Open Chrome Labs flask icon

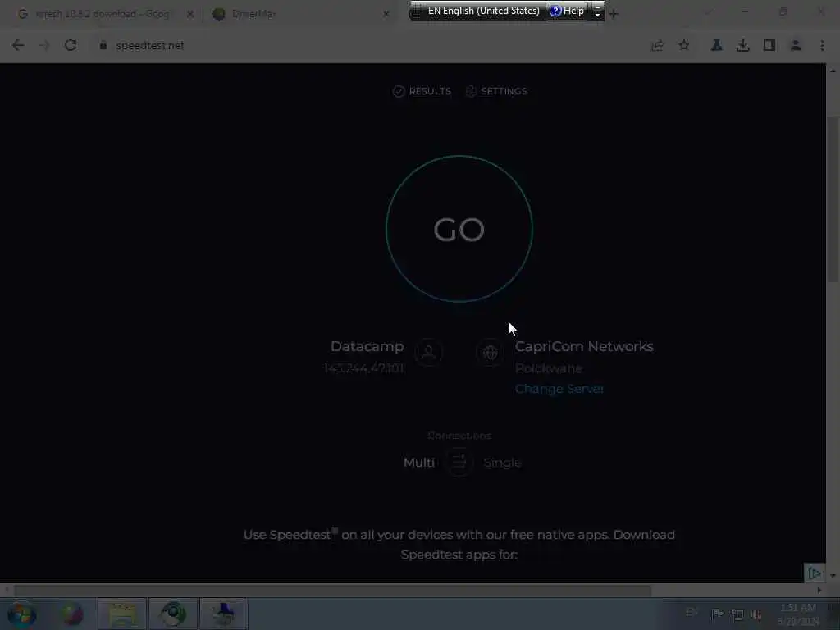click(716, 46)
